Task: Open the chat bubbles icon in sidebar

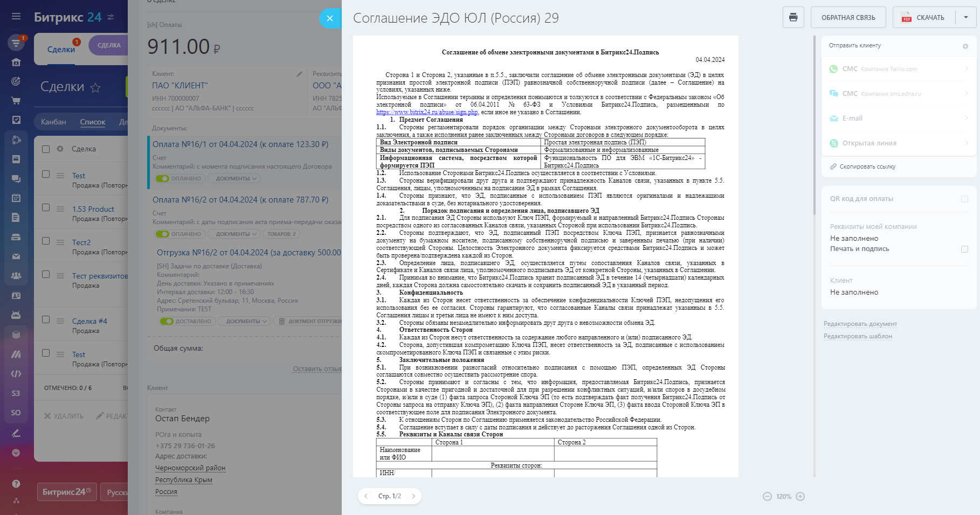Action: (16, 178)
